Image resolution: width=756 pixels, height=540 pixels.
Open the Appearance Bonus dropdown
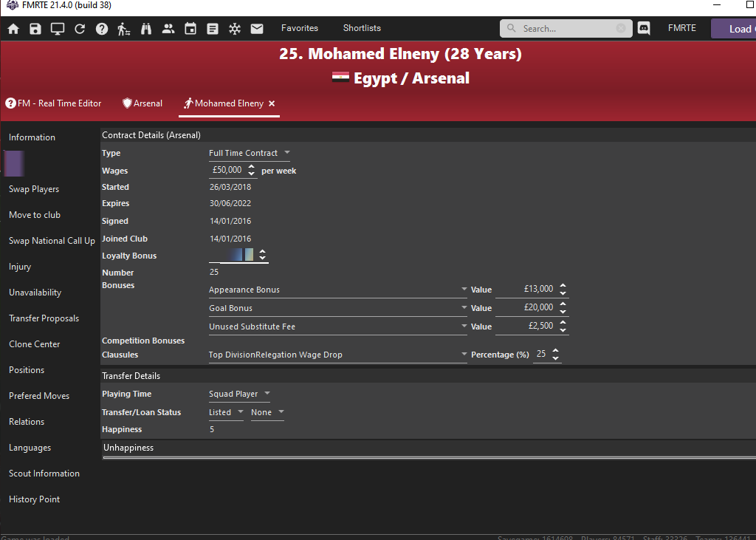[337, 290]
